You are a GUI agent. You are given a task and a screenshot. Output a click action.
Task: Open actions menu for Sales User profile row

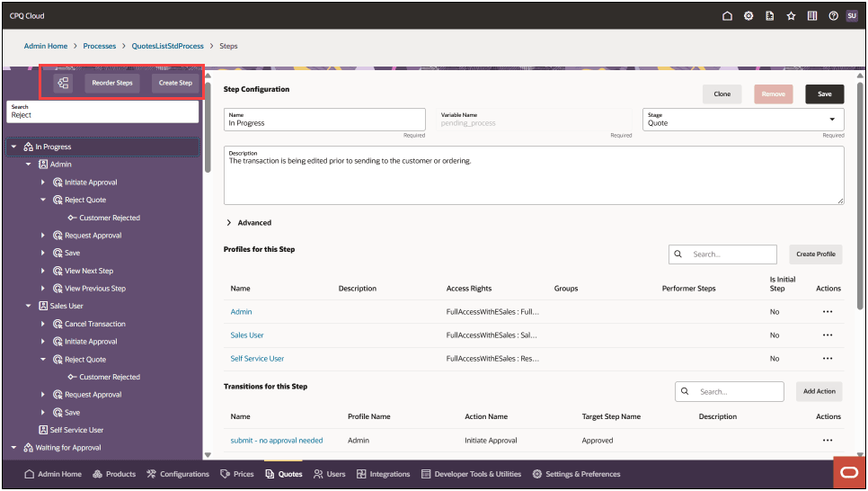(828, 335)
